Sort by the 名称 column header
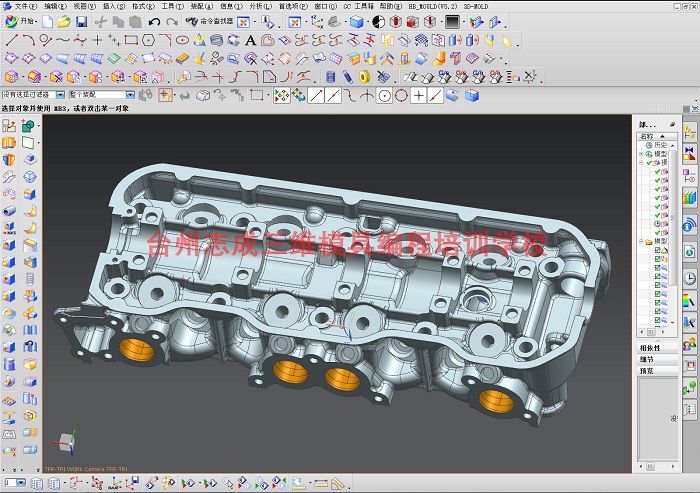 (x=657, y=136)
